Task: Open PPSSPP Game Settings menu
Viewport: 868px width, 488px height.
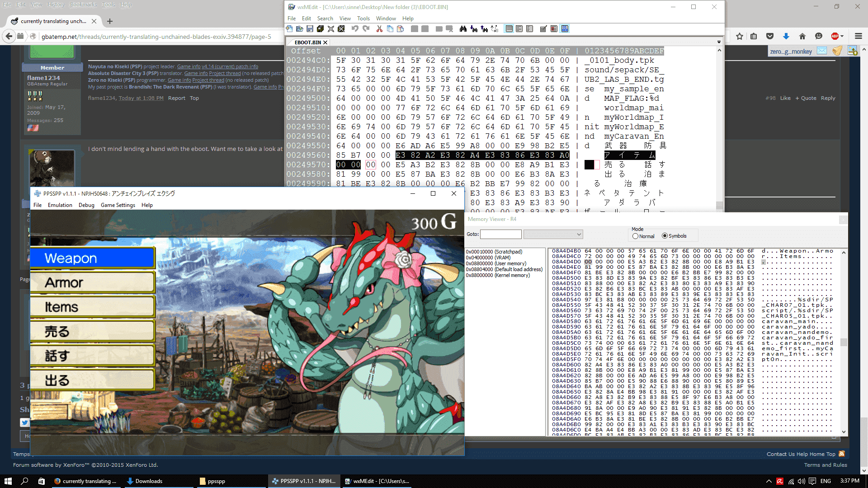Action: (118, 205)
